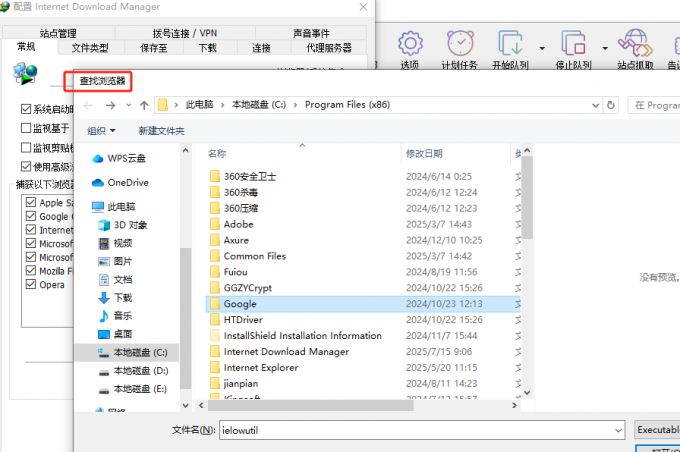Screen dimensions: 680x452
Task: Switch to 代理服务器 tab in IDM config
Action: tap(329, 48)
